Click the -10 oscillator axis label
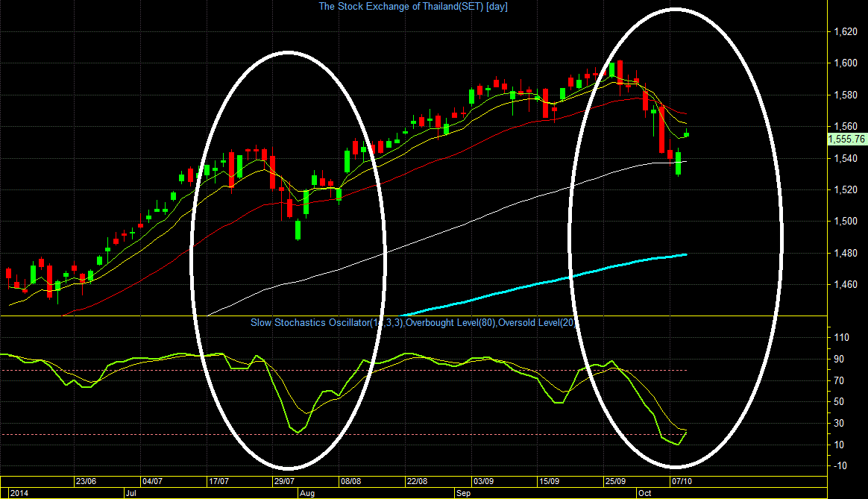Image resolution: width=868 pixels, height=499 pixels. point(840,465)
